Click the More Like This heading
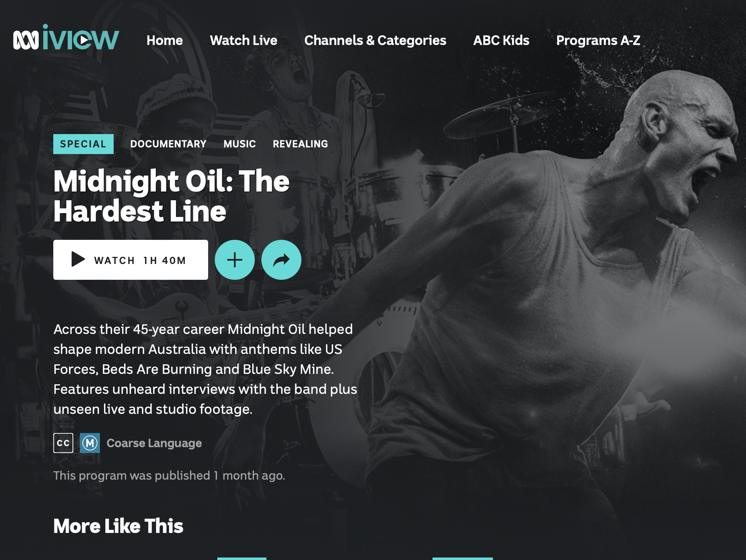Screen dimensions: 746x560 [118, 526]
